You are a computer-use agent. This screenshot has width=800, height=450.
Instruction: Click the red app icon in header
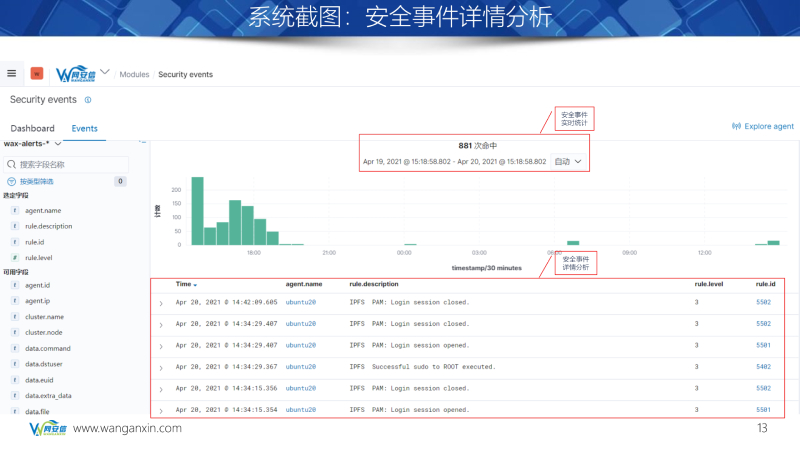37,74
